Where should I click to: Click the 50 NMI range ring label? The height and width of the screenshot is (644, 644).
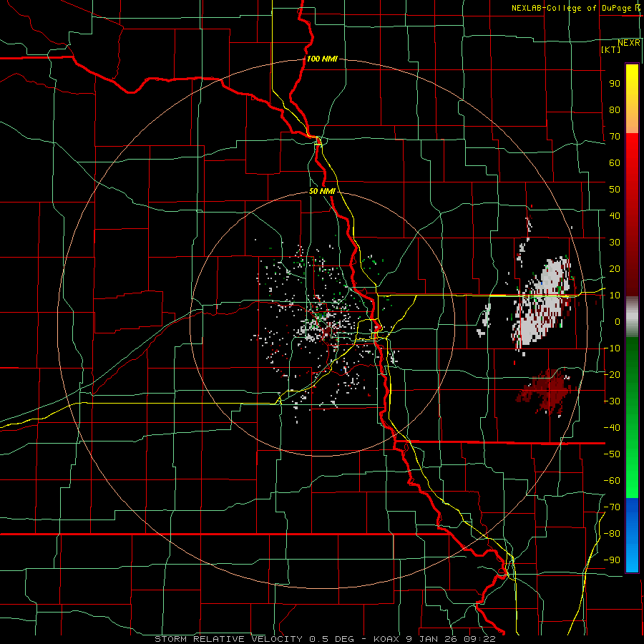pyautogui.click(x=322, y=191)
